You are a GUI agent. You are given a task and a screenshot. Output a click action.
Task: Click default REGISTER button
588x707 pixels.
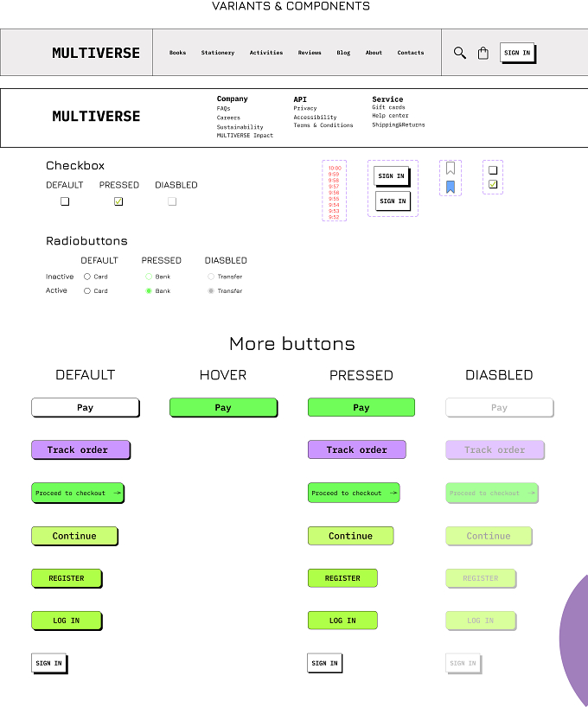pos(67,578)
